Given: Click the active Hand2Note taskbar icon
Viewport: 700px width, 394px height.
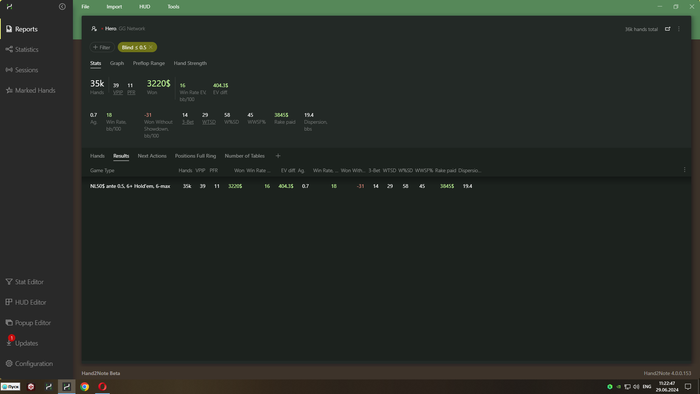Looking at the screenshot, I should point(67,386).
